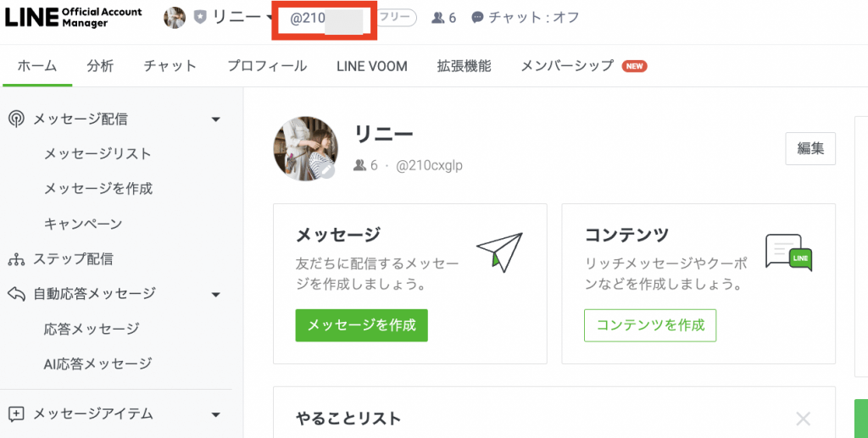Open the リニー account switcher dropdown

pyautogui.click(x=270, y=17)
